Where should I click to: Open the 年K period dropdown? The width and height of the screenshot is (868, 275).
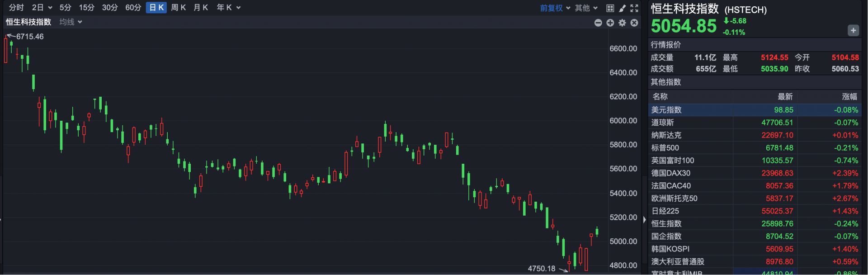tap(228, 8)
